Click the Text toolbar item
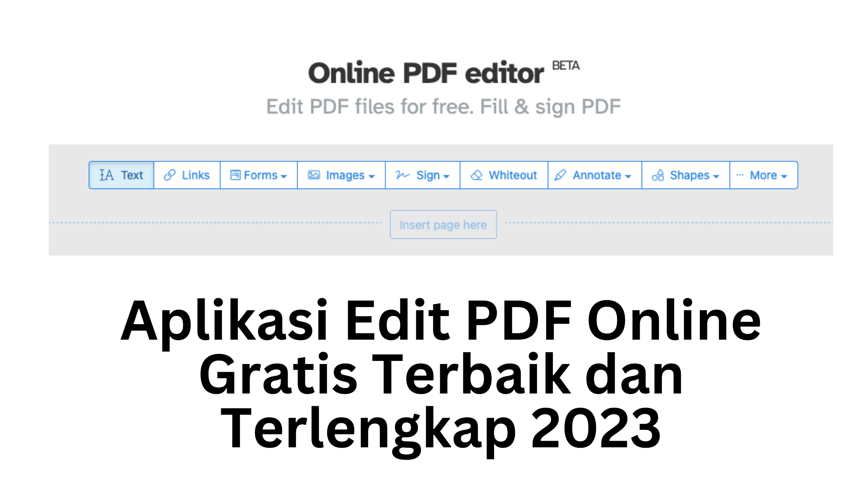The height and width of the screenshot is (488, 868). [x=122, y=175]
